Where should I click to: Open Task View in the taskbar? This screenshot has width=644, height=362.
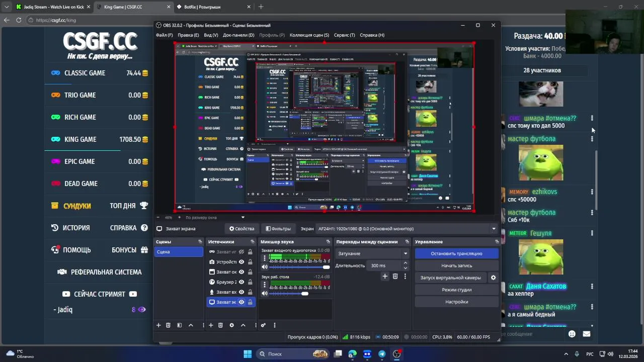[x=338, y=354]
